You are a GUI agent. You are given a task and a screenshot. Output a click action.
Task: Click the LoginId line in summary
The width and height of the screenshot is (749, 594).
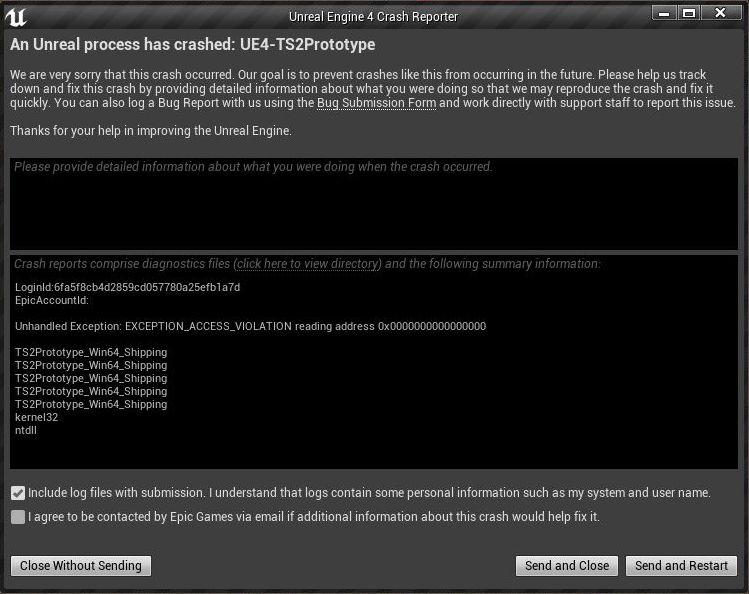click(127, 287)
